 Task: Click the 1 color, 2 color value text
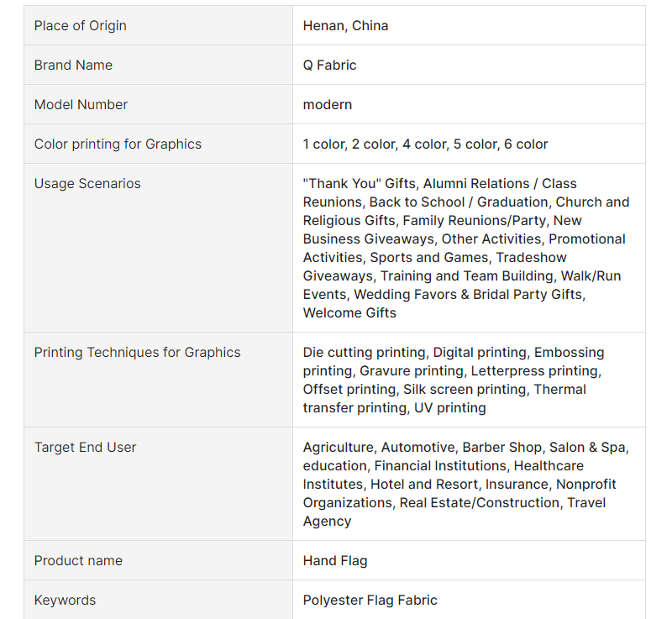426,144
